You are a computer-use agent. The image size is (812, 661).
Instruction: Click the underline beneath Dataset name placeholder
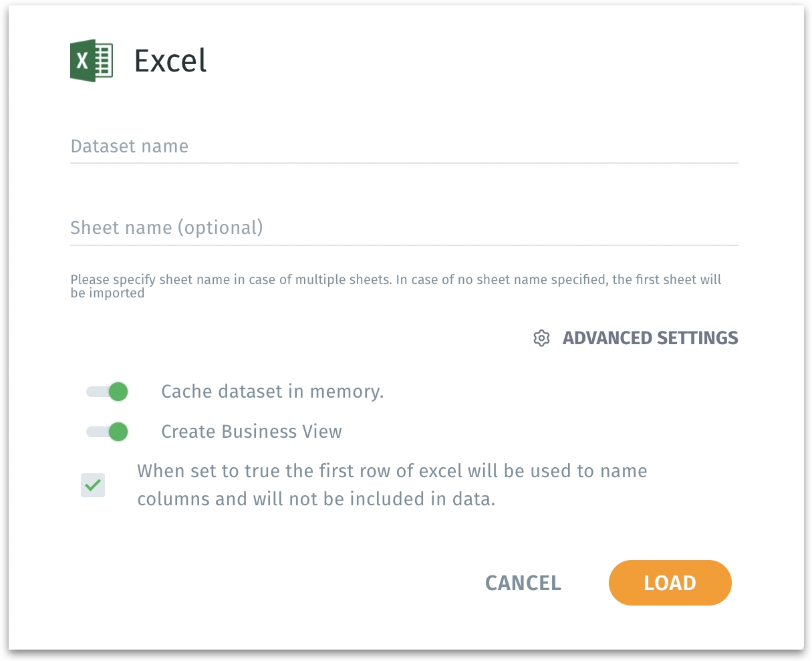coord(404,163)
